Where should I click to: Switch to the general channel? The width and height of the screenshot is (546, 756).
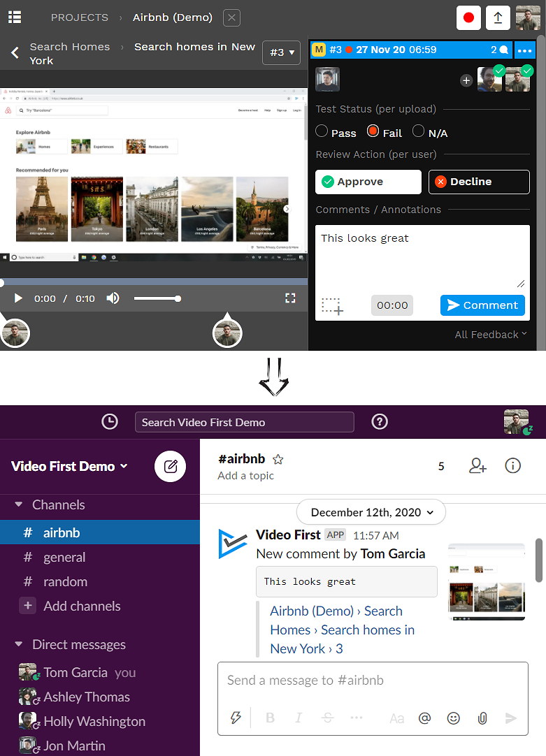(x=64, y=557)
